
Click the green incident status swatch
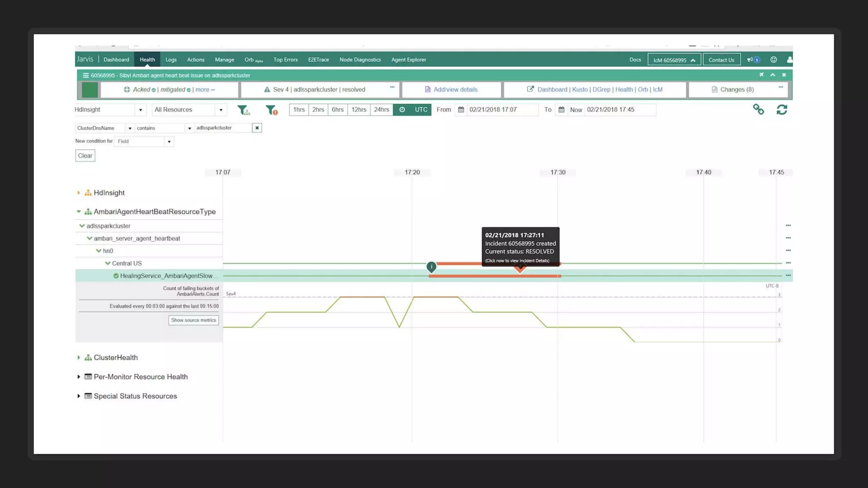pyautogui.click(x=89, y=90)
